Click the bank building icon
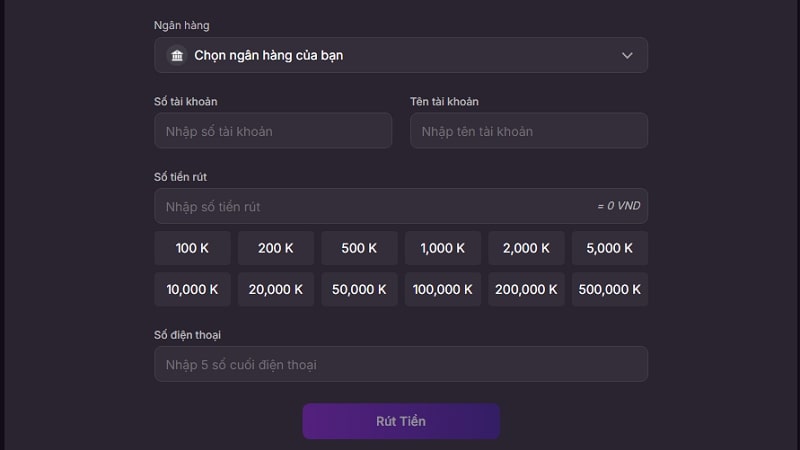Screen dimensions: 800x450 point(177,56)
